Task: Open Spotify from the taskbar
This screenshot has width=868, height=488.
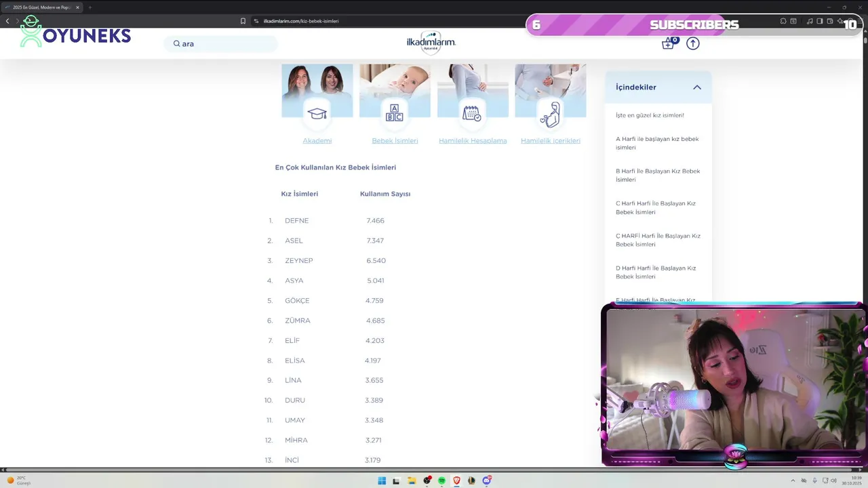Action: tap(441, 481)
